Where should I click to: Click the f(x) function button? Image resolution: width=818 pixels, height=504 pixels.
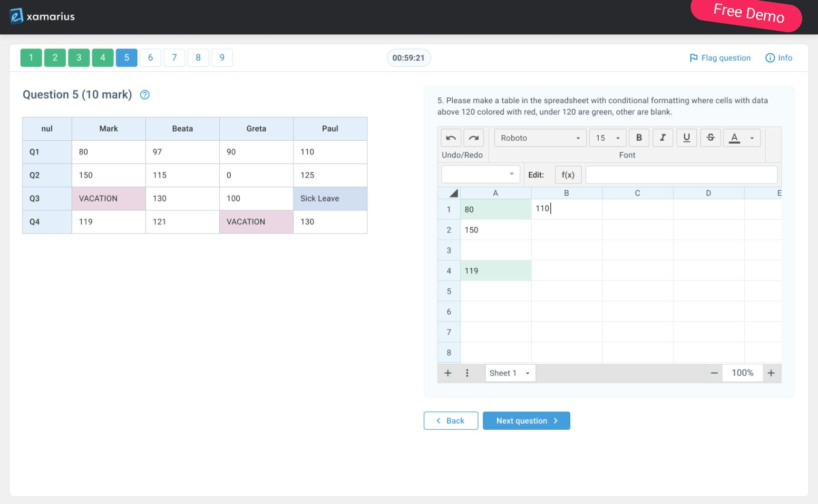click(568, 174)
